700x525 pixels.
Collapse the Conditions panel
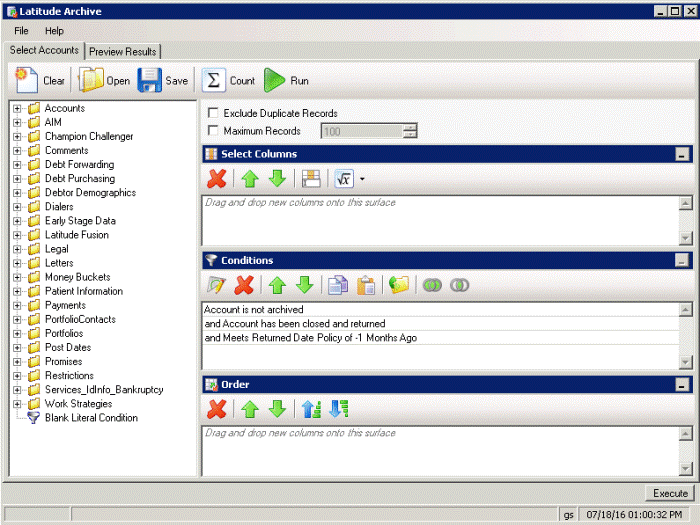tap(681, 260)
